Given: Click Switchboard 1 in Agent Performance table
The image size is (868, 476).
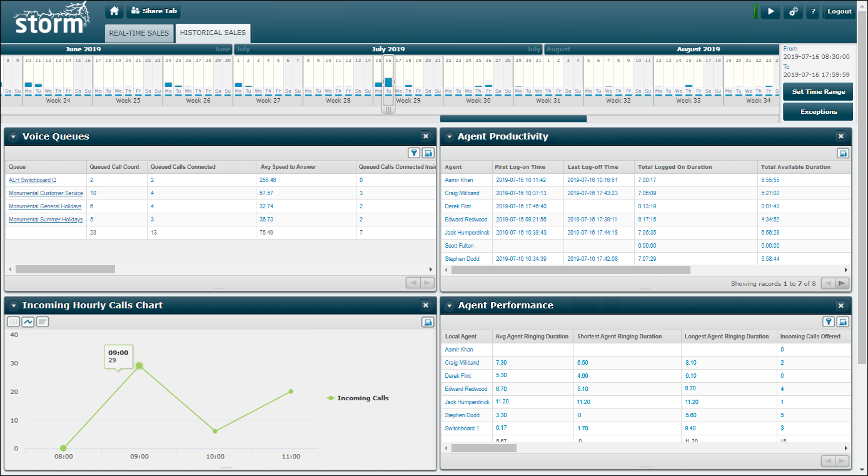Looking at the screenshot, I should pyautogui.click(x=462, y=428).
